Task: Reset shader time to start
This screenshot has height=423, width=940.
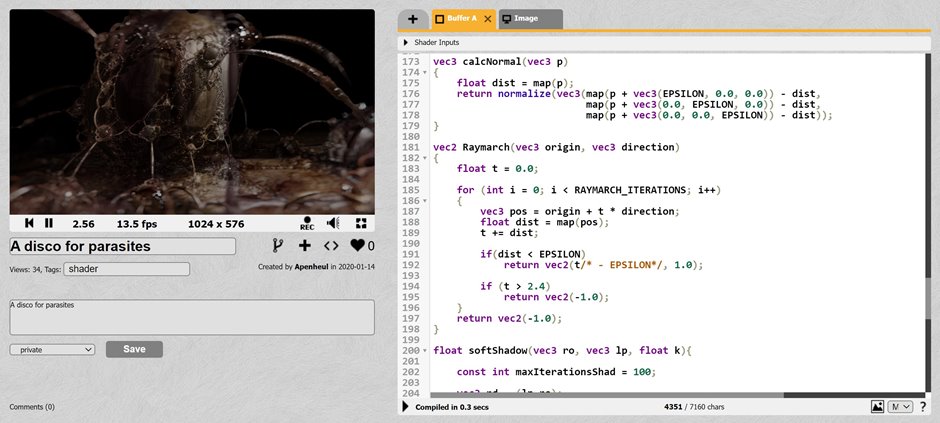Action: [x=30, y=223]
